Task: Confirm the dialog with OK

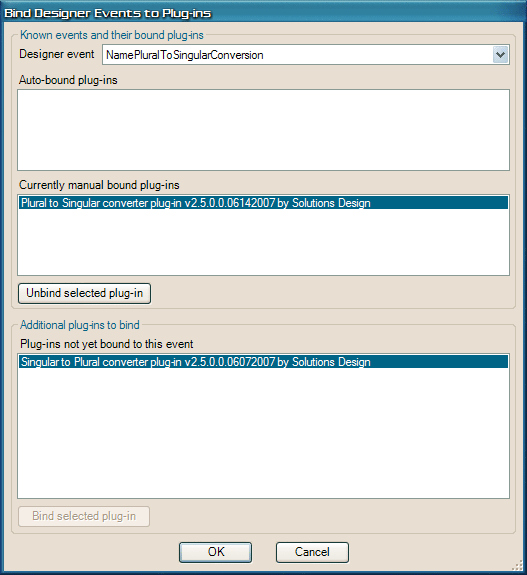Action: [x=216, y=552]
